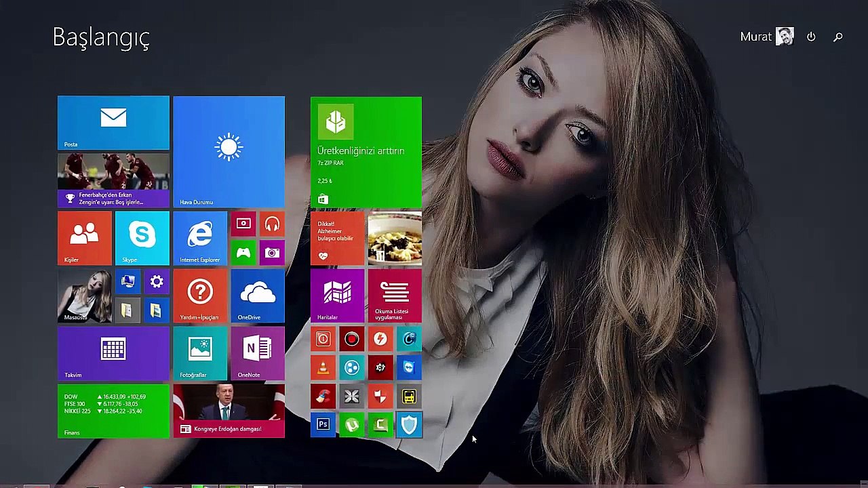
Task: Open the OneDrive tile
Action: [258, 296]
